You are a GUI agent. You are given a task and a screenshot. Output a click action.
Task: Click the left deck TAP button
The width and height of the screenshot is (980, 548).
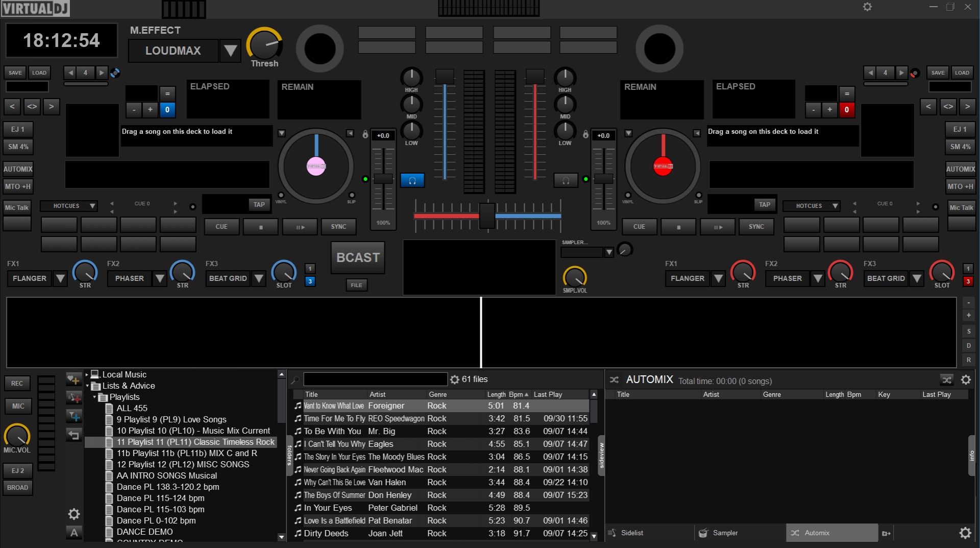pyautogui.click(x=259, y=205)
